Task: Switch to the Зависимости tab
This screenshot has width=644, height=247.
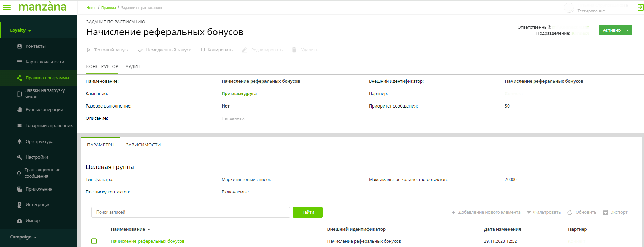Action: [143, 145]
